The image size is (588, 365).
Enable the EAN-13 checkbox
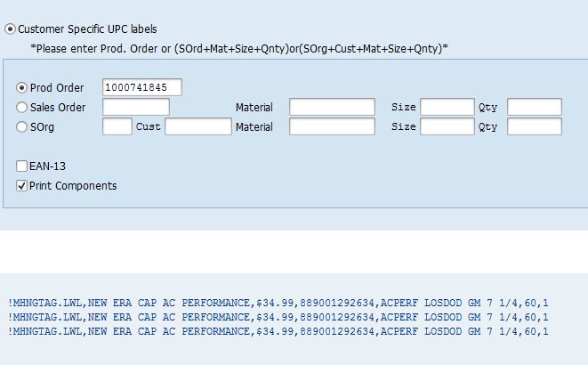22,166
